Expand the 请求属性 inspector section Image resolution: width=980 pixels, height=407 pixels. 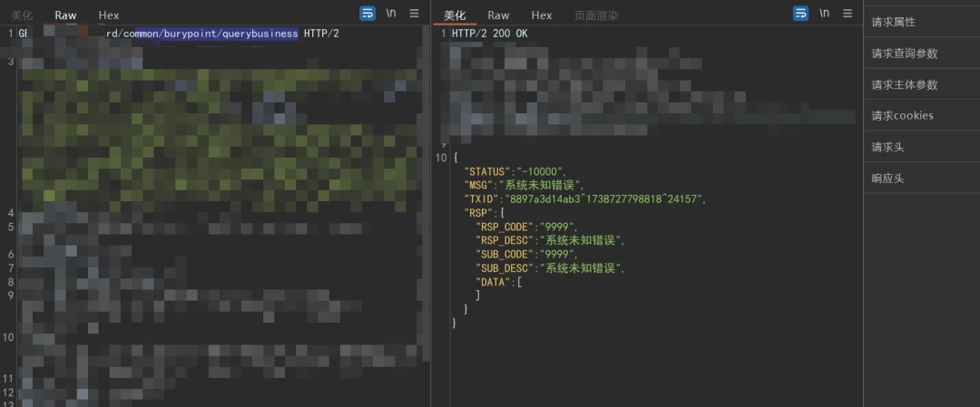click(922, 22)
